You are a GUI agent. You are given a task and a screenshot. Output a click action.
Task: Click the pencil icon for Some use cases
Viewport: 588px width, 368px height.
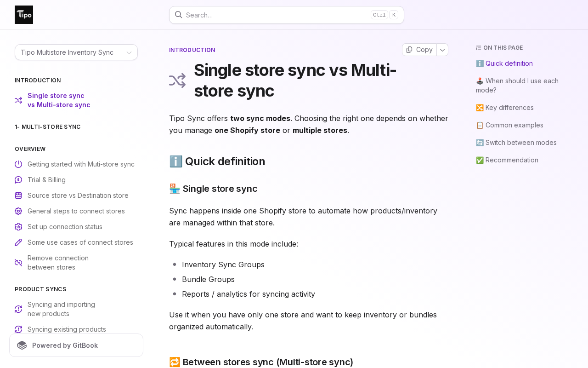18,242
